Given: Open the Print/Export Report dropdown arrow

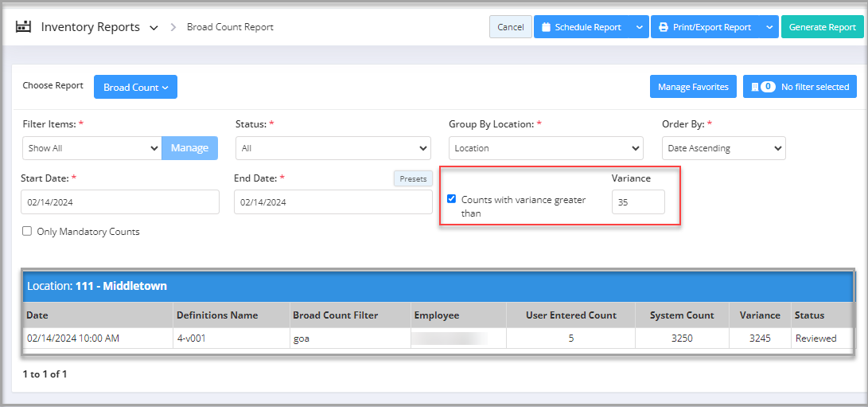Looking at the screenshot, I should tap(769, 27).
